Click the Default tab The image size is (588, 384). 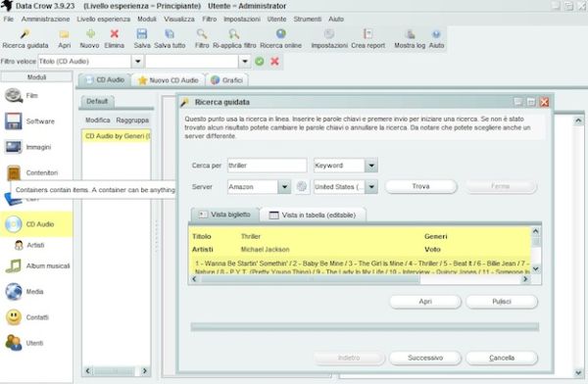pos(97,101)
